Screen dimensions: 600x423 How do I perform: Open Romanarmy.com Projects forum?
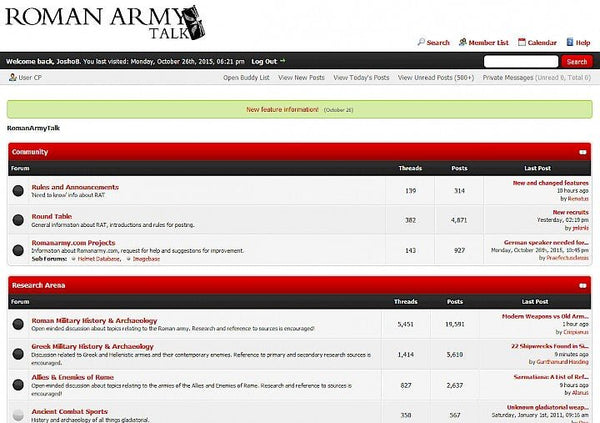click(73, 243)
